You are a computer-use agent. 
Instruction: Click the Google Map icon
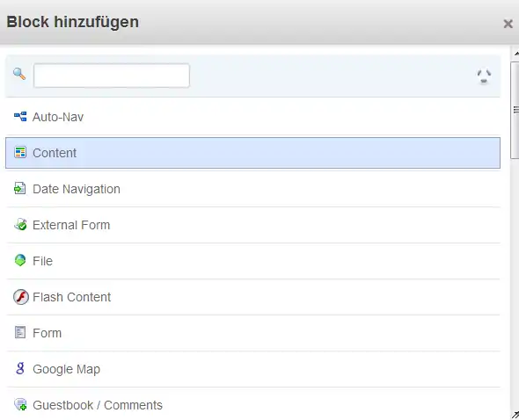20,368
